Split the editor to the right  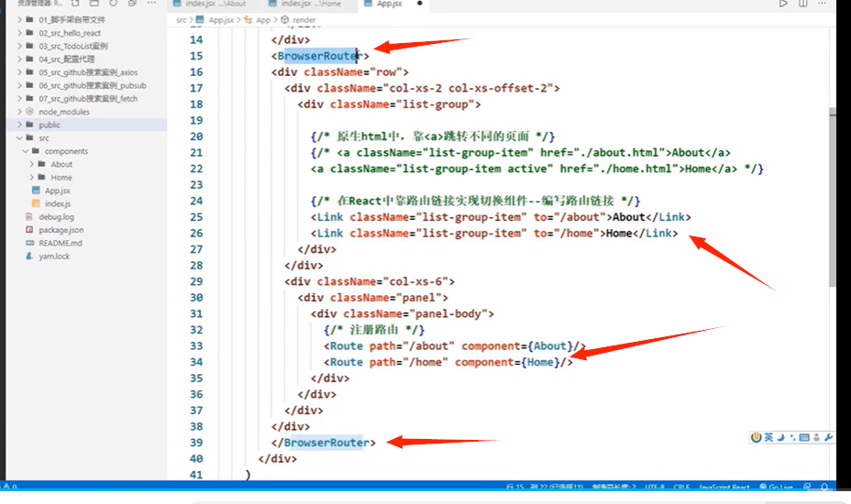coord(803,4)
